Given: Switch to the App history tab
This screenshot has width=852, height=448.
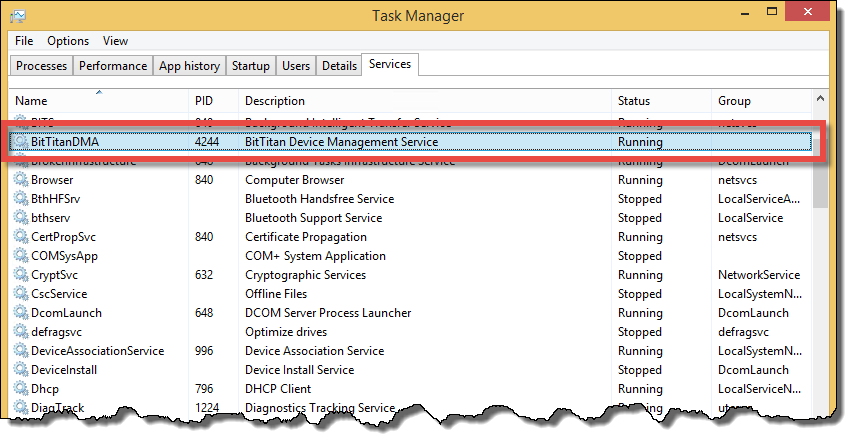Looking at the screenshot, I should 189,66.
